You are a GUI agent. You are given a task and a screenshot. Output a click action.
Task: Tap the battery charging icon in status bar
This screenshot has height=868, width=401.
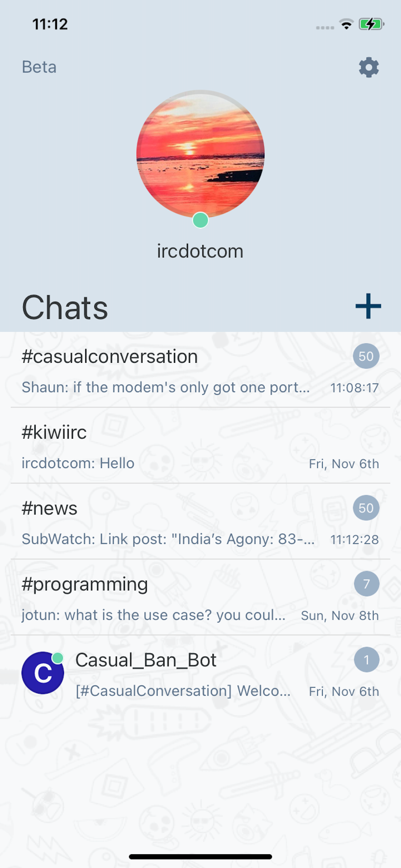pyautogui.click(x=371, y=24)
